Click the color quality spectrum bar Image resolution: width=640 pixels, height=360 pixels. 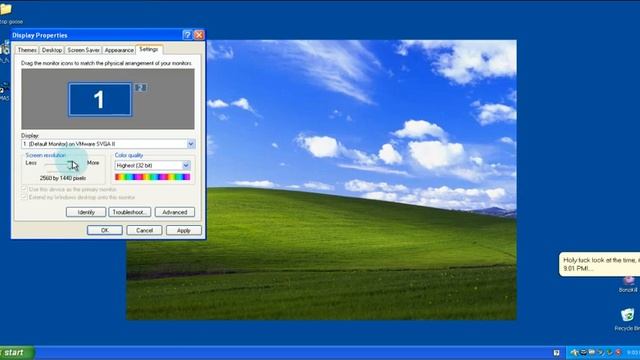pyautogui.click(x=152, y=177)
